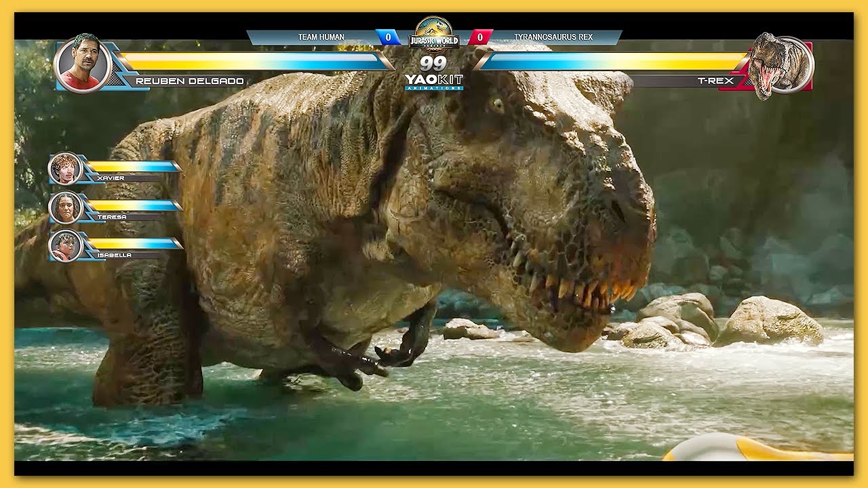Click the T-Rex portrait icon
The width and height of the screenshot is (868, 488).
pyautogui.click(x=783, y=65)
